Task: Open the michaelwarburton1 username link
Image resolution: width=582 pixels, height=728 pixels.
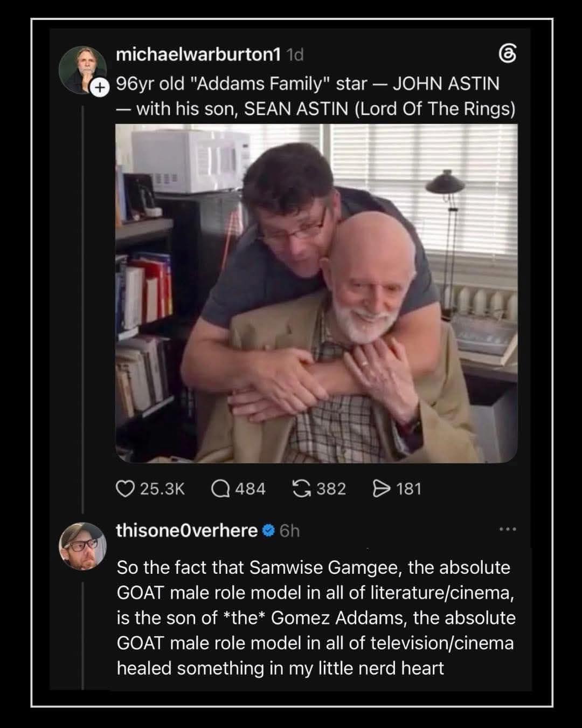Action: pos(199,54)
